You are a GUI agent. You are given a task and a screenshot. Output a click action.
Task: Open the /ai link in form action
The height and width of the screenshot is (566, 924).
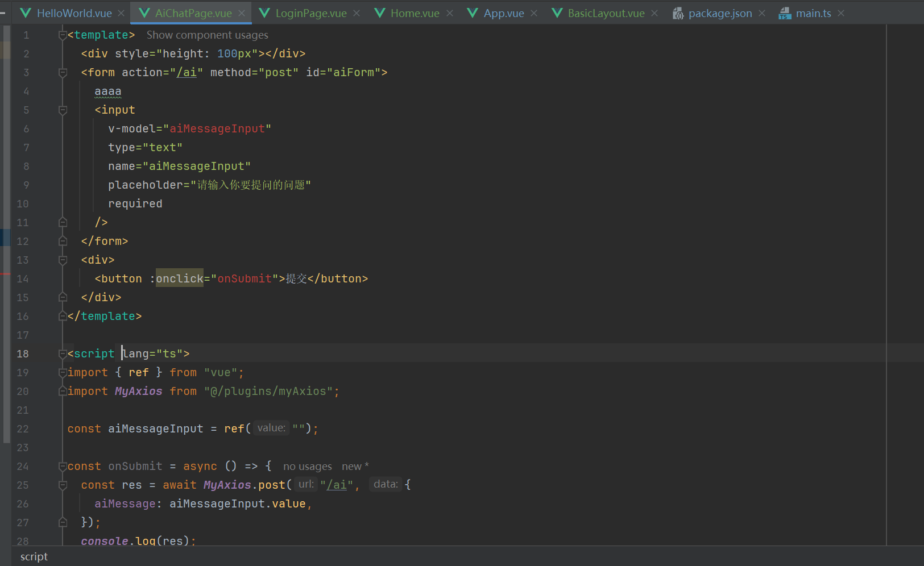(187, 73)
